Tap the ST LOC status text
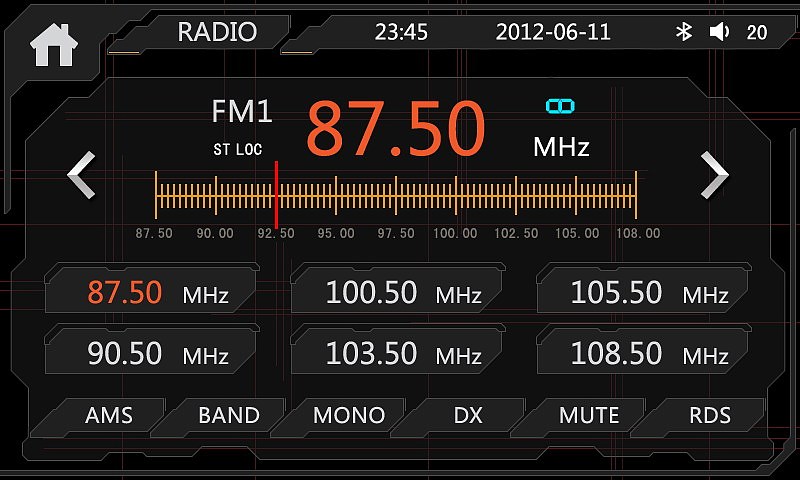This screenshot has width=800, height=480. pyautogui.click(x=238, y=149)
